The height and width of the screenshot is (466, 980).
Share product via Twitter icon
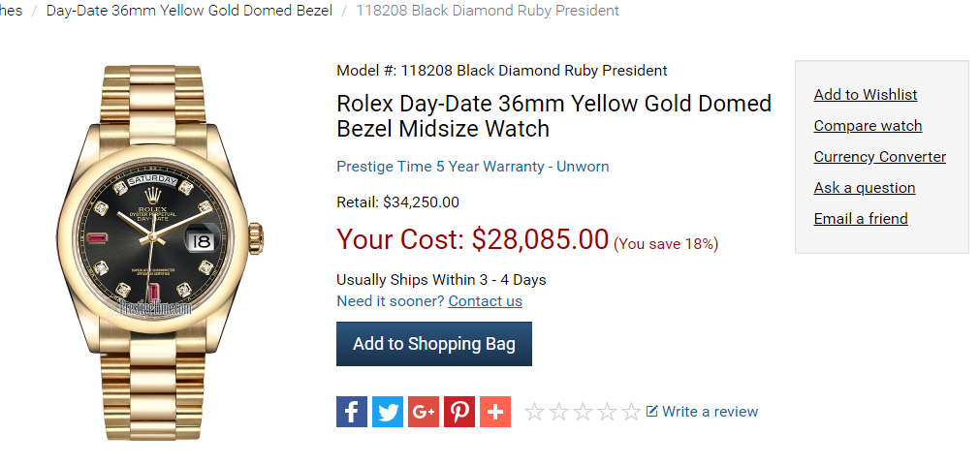(x=388, y=412)
